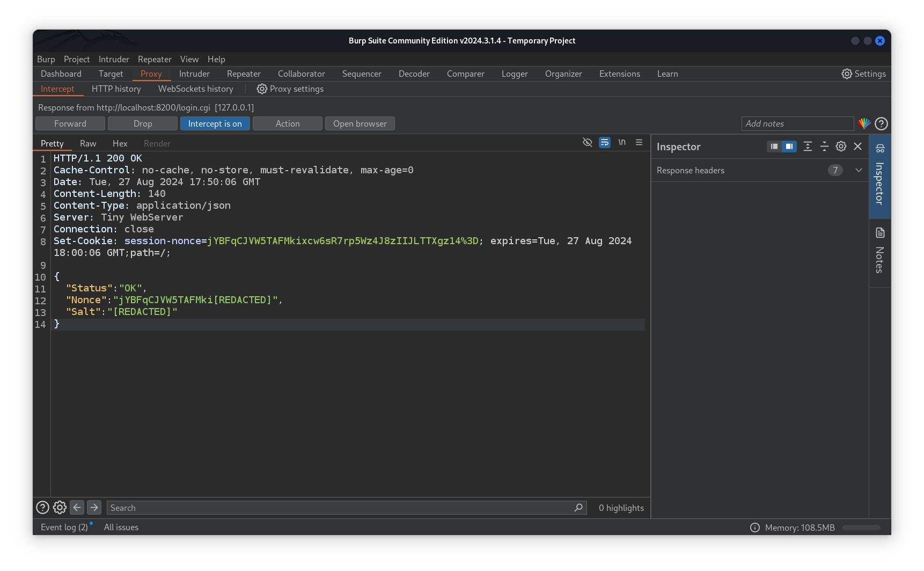Viewport: 924px width, 571px height.
Task: Open the Repeater tool tab
Action: click(x=244, y=74)
